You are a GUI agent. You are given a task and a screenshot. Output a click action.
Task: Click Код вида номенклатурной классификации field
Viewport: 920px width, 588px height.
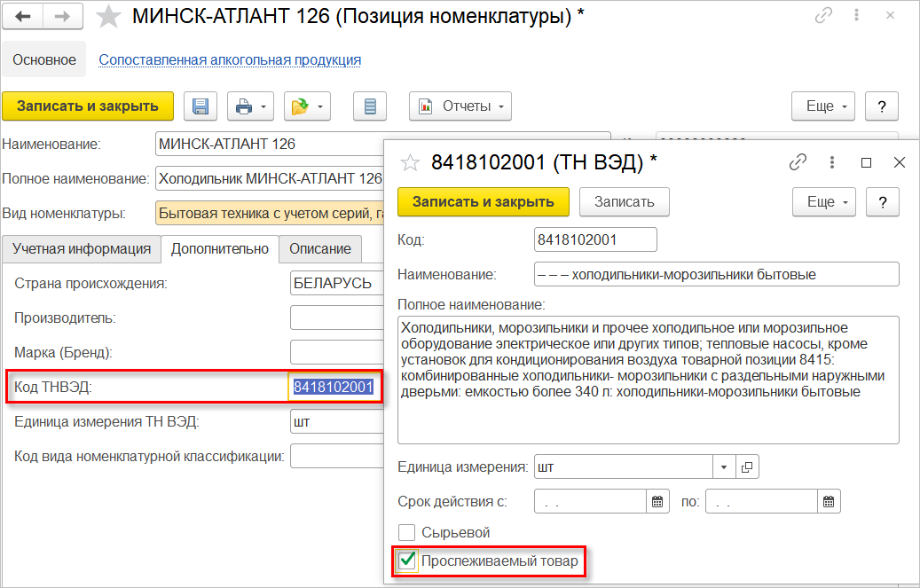pyautogui.click(x=337, y=456)
